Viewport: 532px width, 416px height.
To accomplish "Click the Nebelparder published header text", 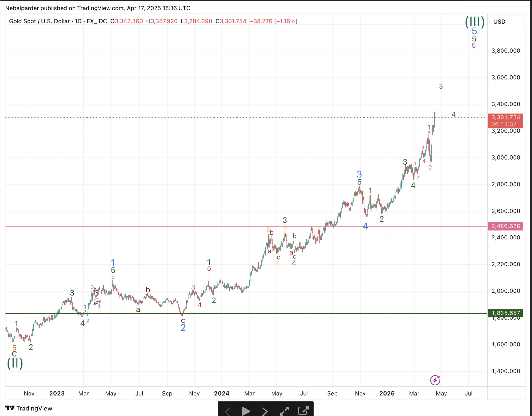I will pyautogui.click(x=98, y=8).
